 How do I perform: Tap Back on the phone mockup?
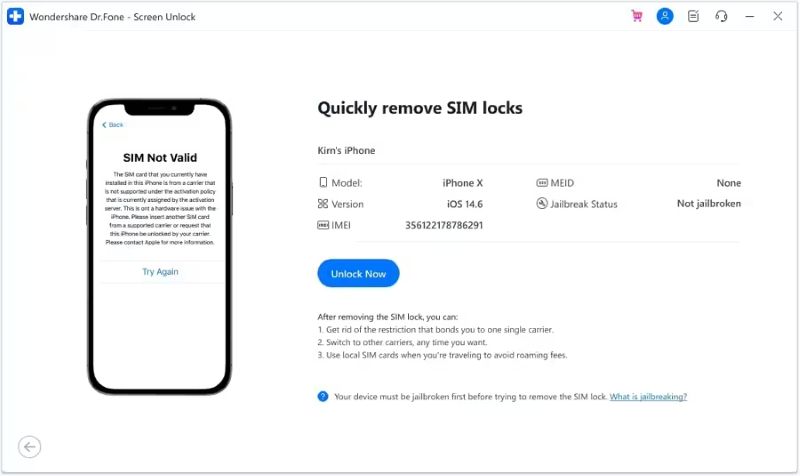pos(113,124)
